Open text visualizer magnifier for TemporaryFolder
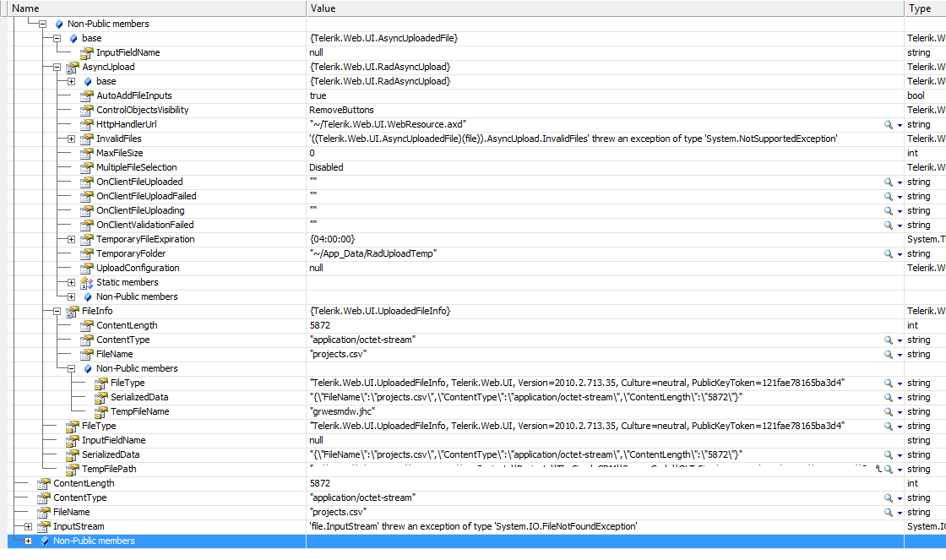This screenshot has width=946, height=560. (888, 253)
